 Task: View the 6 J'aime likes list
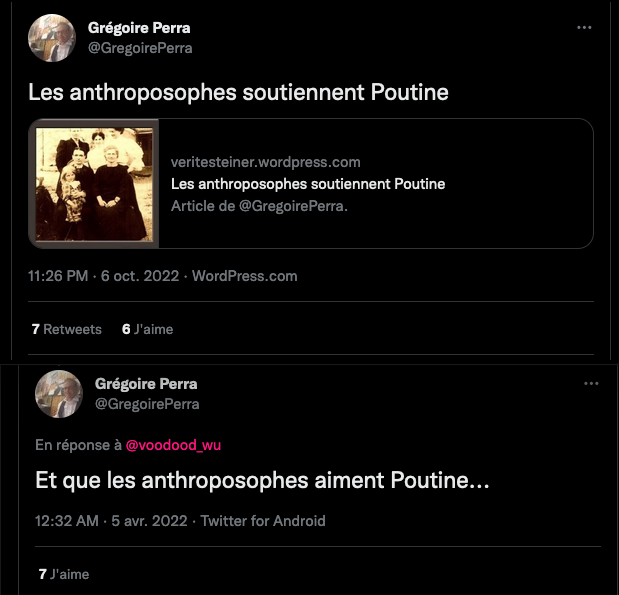(x=147, y=329)
